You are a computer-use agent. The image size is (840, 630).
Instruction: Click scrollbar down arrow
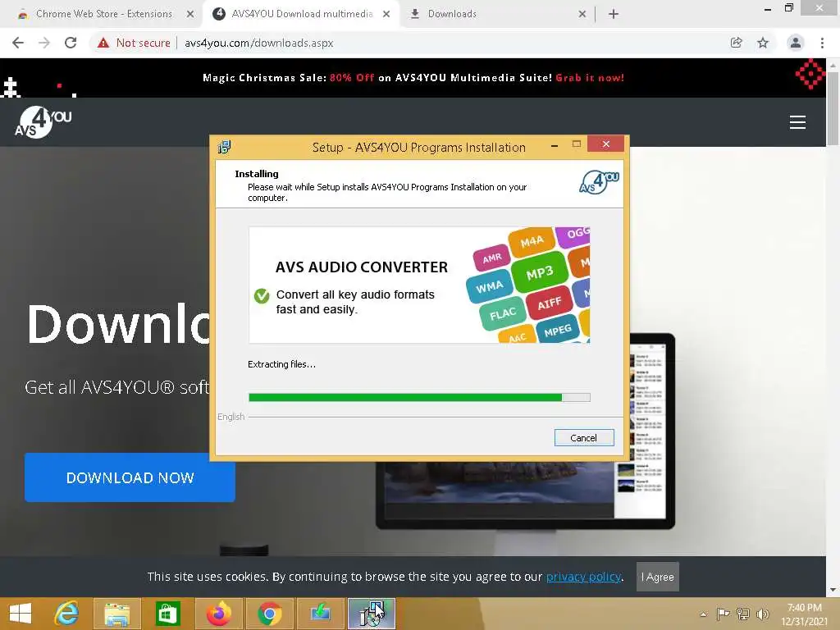(x=833, y=591)
